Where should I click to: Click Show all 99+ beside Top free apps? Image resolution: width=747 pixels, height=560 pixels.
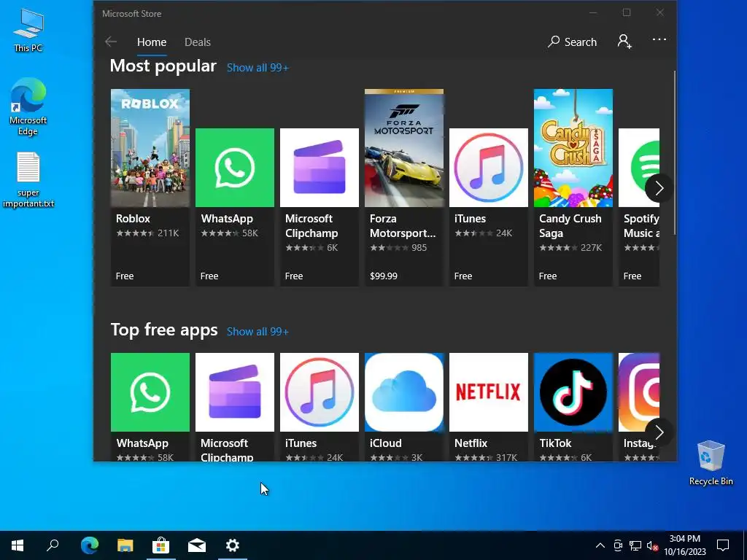click(258, 332)
